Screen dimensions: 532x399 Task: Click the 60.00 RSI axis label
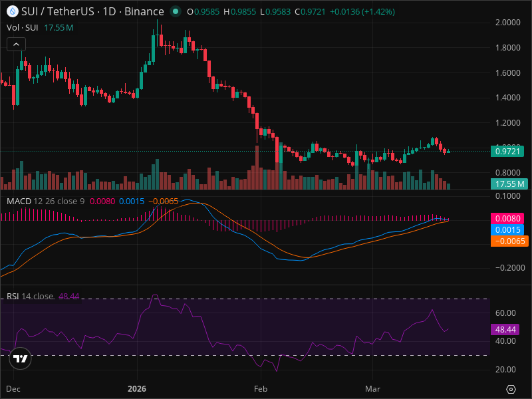pos(505,313)
